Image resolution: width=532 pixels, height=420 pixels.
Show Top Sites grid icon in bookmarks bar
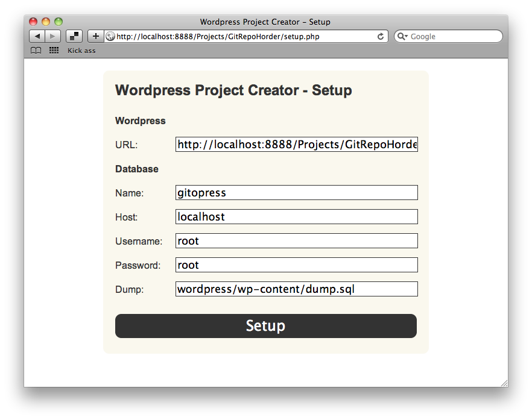click(54, 51)
